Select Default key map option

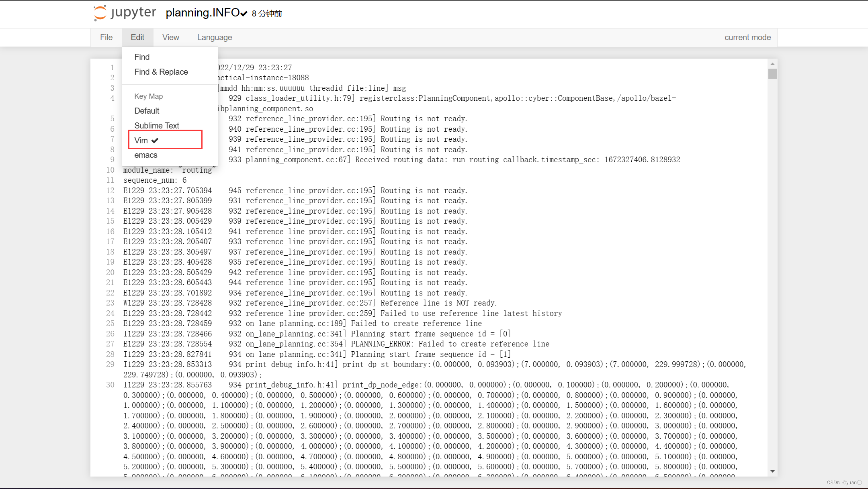(x=147, y=111)
